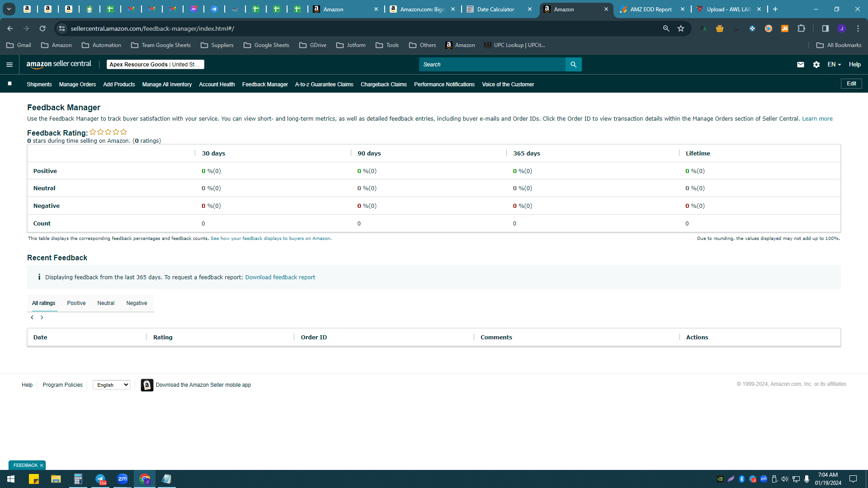Open Performance Notifications
Image resolution: width=868 pixels, height=488 pixels.
point(444,84)
